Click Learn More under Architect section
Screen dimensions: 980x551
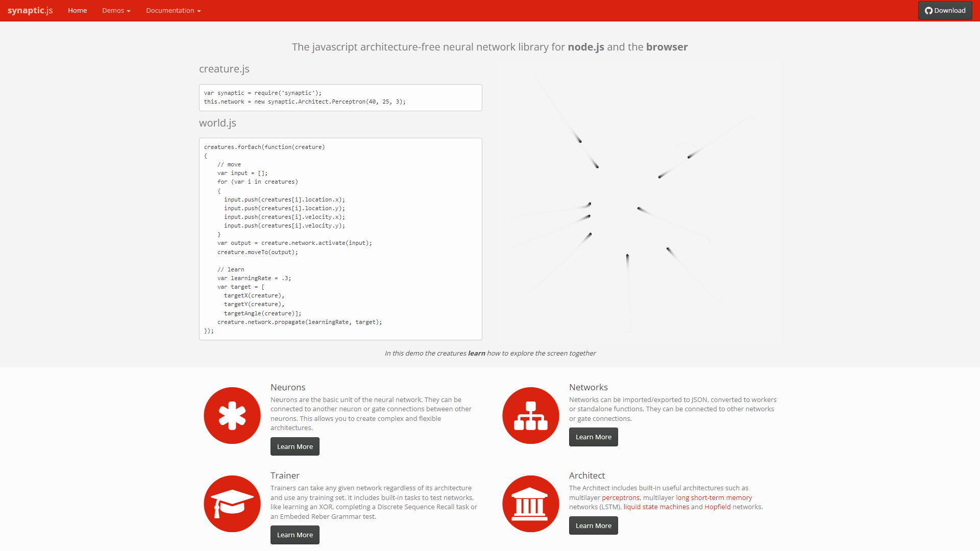tap(593, 525)
